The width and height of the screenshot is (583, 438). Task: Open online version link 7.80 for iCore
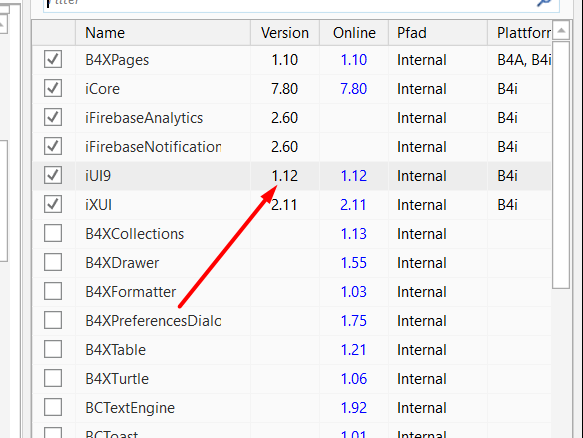pyautogui.click(x=354, y=89)
